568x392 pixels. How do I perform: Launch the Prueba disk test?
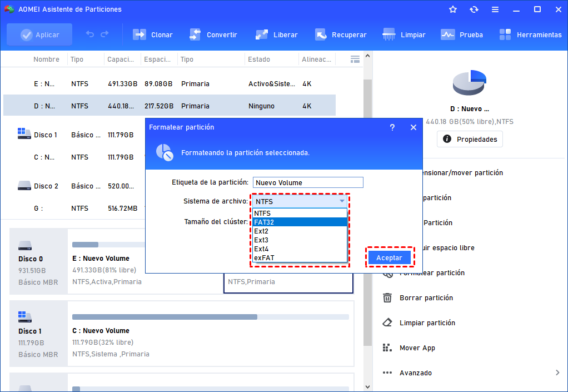[x=448, y=34]
